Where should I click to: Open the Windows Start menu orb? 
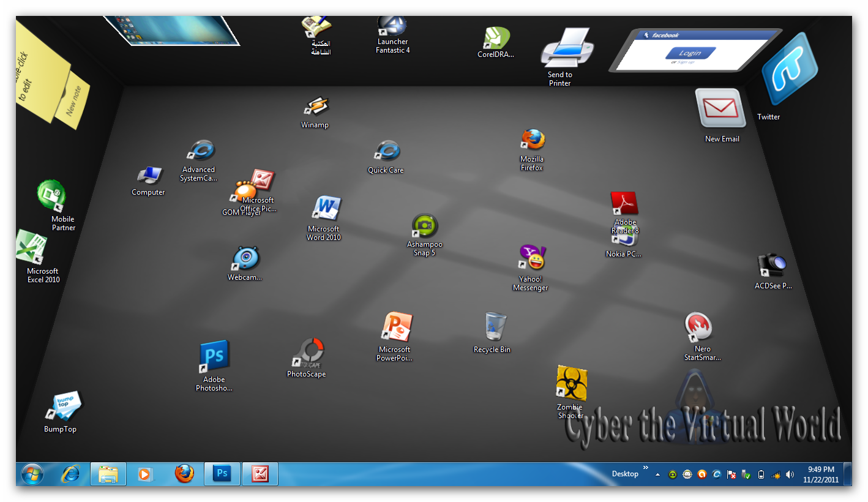coord(32,474)
